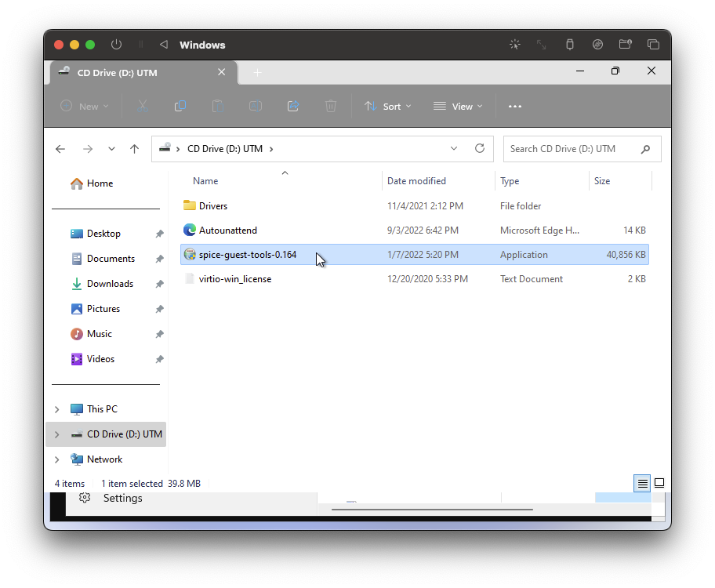Screen dimensions: 715x588
Task: Click the search magnifier icon
Action: click(645, 149)
